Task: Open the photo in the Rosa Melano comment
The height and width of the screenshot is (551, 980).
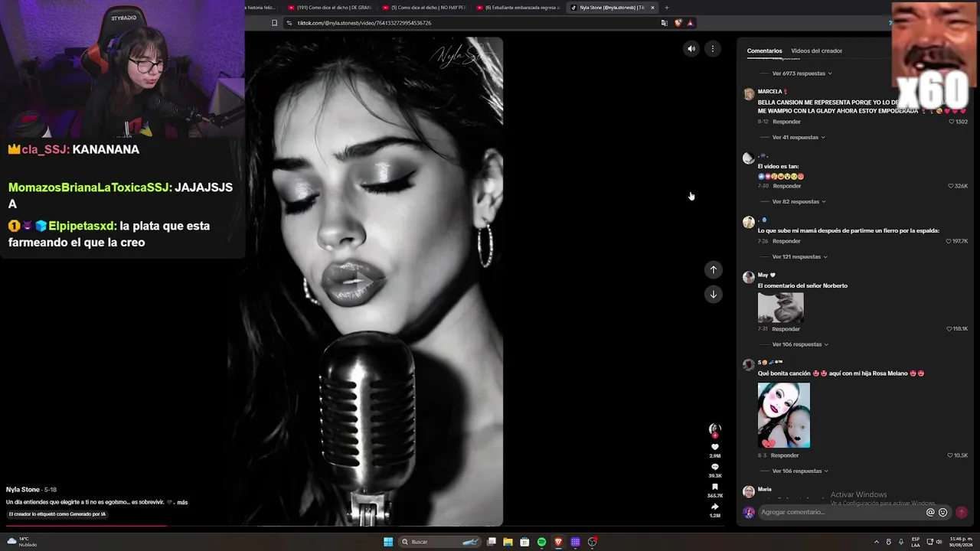Action: tap(783, 416)
